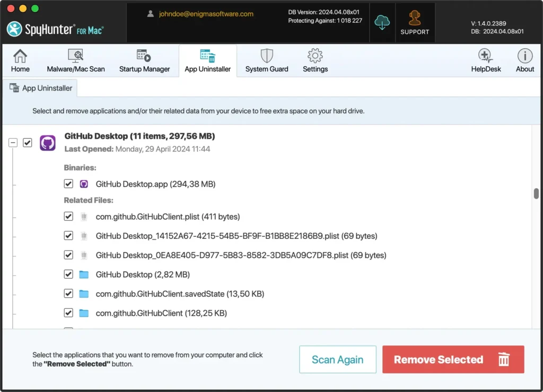Click file icon for GitHub Desktop_14152A67 plist

coord(84,236)
